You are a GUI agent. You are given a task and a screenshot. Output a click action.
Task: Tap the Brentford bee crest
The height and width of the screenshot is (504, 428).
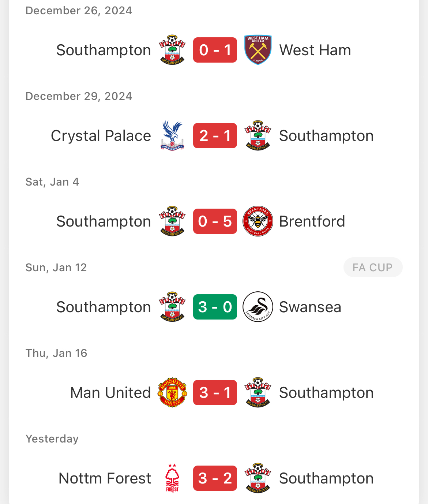[x=258, y=221]
